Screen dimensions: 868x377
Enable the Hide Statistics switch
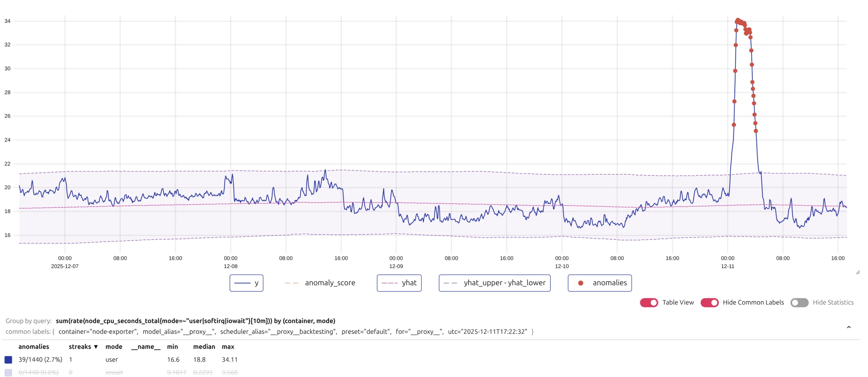(x=799, y=303)
